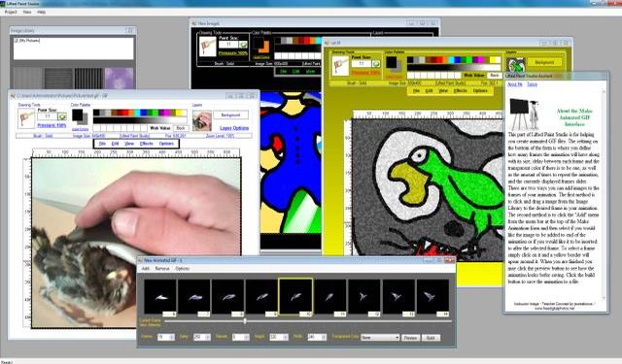
Task: Click Height spinner in Animated GIF window
Action: 279,337
